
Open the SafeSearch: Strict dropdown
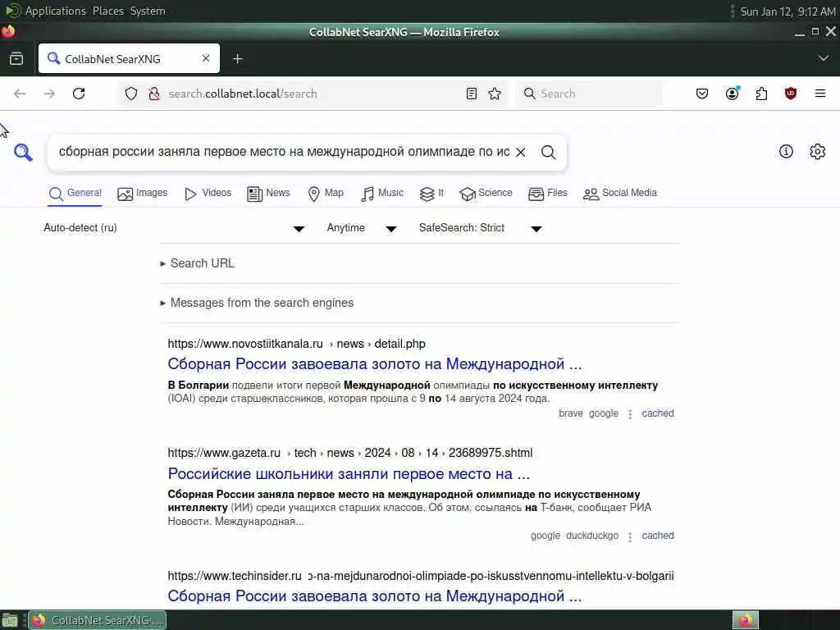pyautogui.click(x=480, y=228)
